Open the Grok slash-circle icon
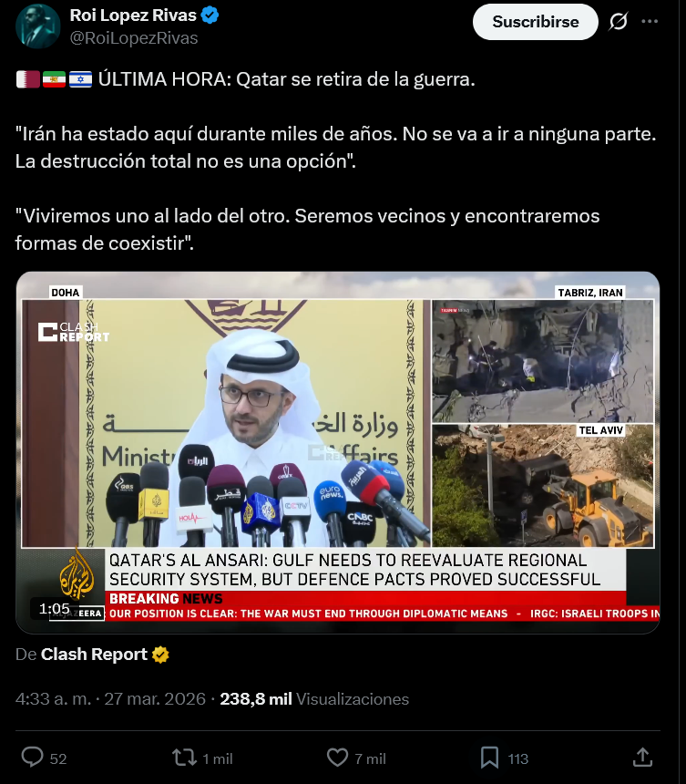 click(618, 22)
